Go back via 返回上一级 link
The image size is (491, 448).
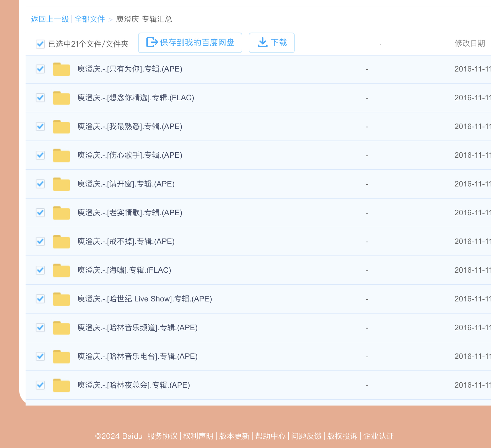tap(50, 19)
